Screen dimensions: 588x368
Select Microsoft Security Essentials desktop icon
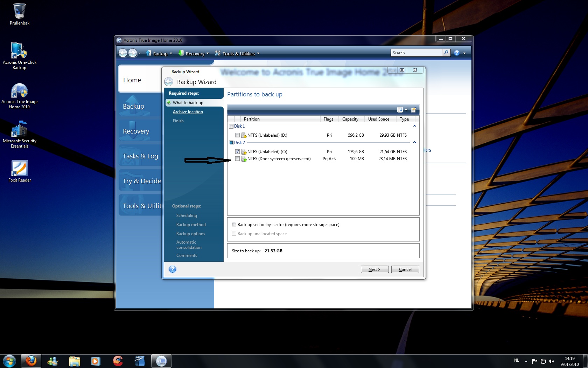click(19, 135)
